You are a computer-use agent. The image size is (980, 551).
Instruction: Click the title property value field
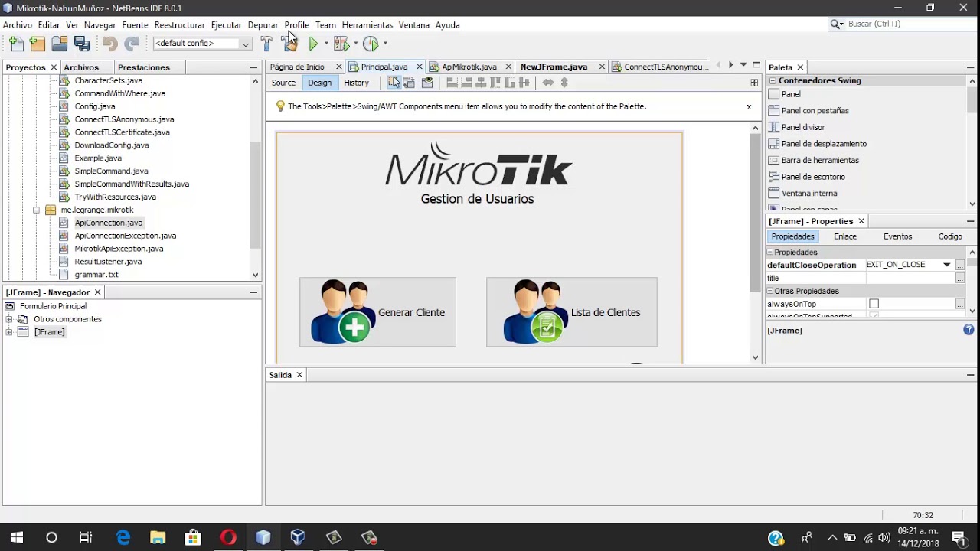pyautogui.click(x=909, y=278)
